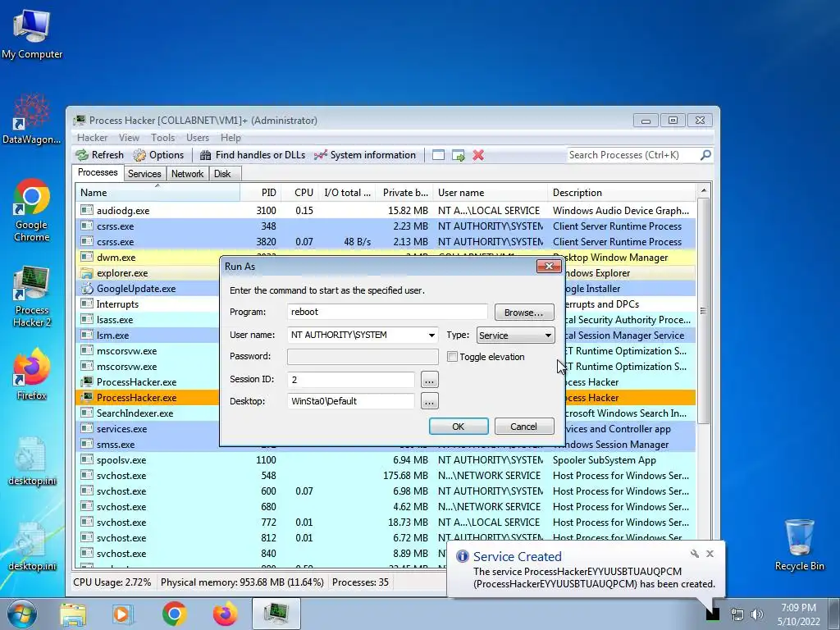Open My Computer desktop icon
The image size is (840, 630).
click(x=32, y=34)
